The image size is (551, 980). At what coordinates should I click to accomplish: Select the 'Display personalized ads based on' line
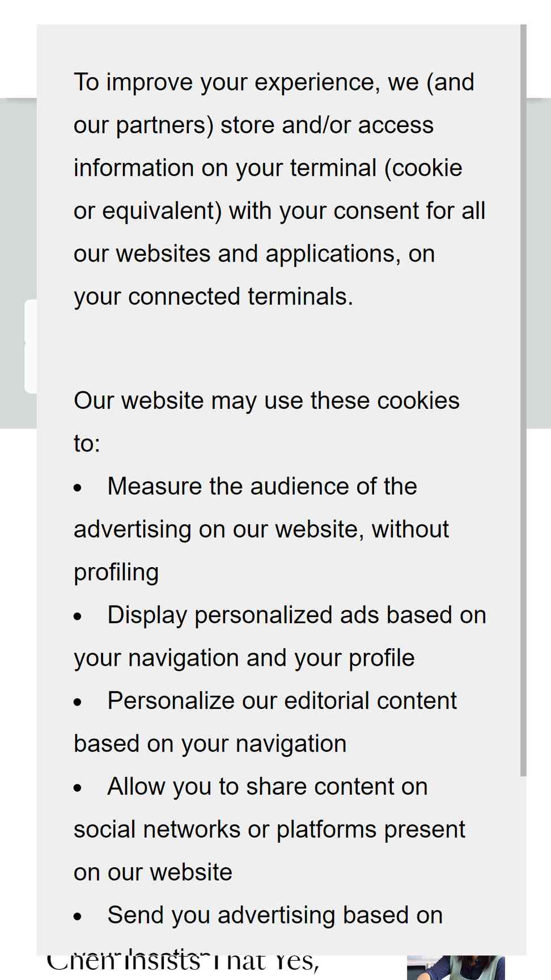297,615
